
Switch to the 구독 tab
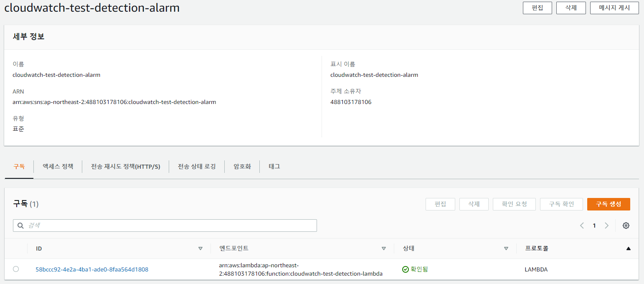point(19,166)
